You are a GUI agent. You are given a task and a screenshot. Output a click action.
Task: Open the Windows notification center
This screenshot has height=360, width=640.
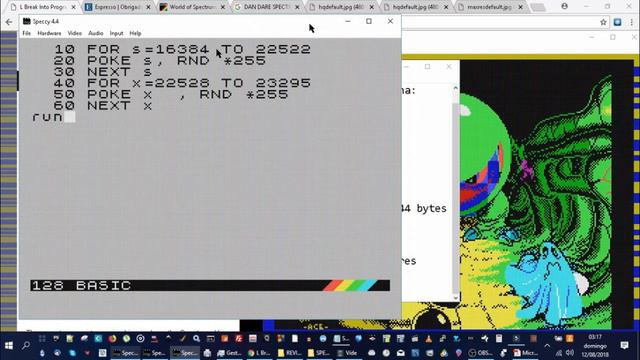point(624,346)
